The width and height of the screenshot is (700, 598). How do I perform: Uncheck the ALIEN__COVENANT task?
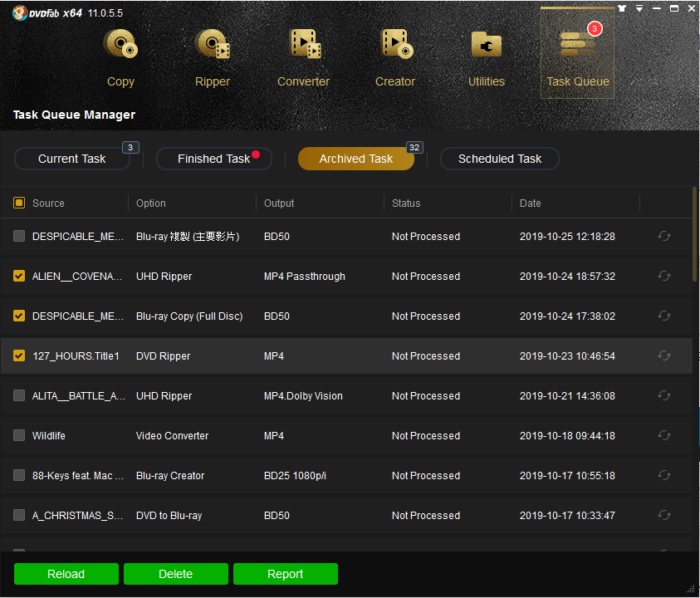click(x=19, y=276)
